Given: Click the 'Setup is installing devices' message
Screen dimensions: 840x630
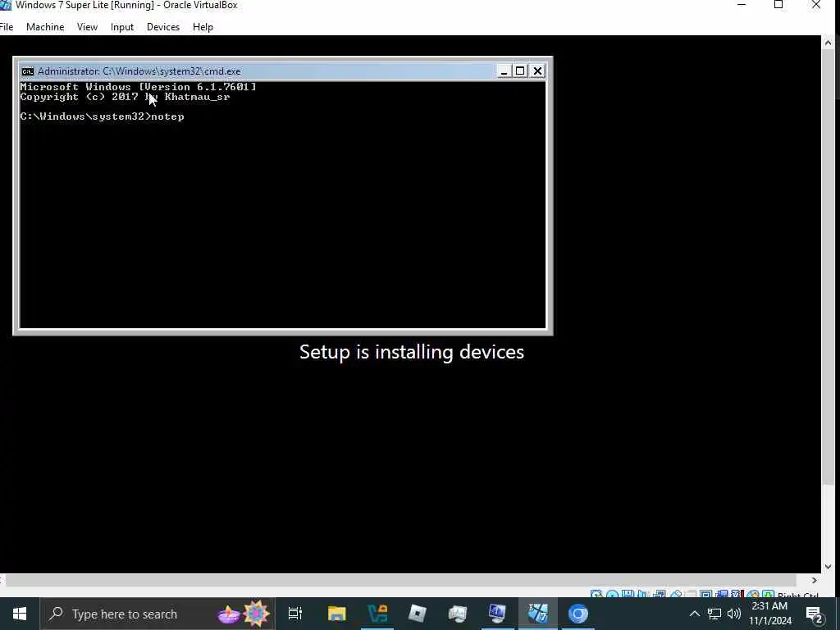Looking at the screenshot, I should tap(412, 352).
